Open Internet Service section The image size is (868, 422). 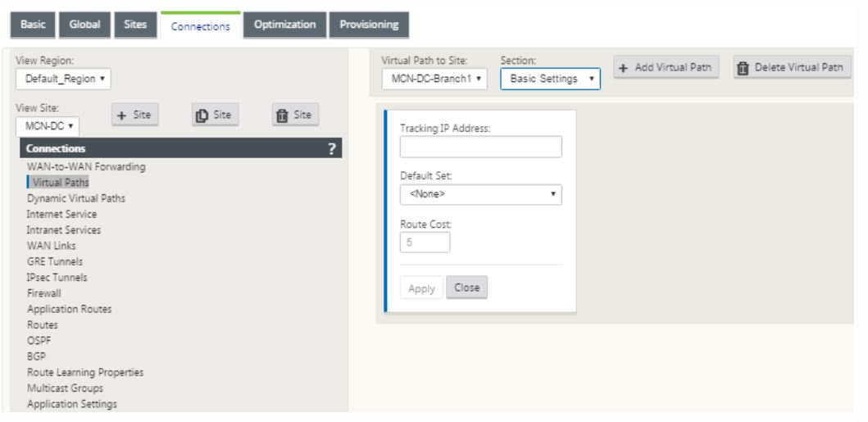(61, 214)
